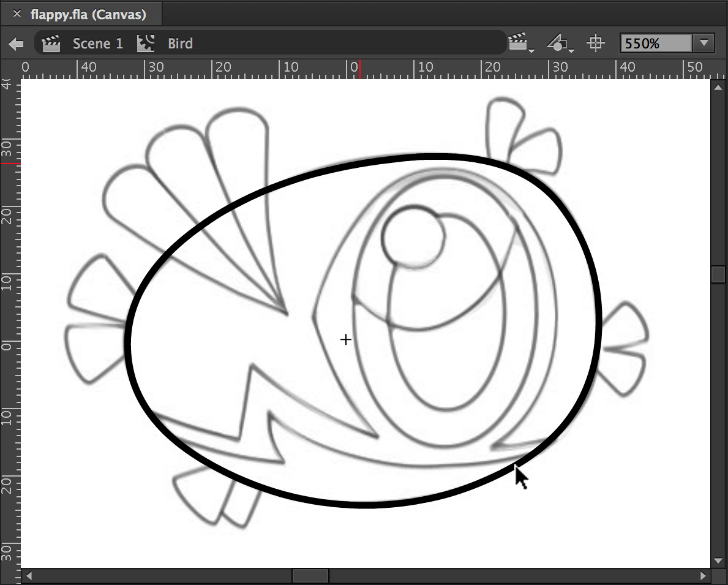Click the Bird symbol icon in breadcrumb

(x=146, y=43)
